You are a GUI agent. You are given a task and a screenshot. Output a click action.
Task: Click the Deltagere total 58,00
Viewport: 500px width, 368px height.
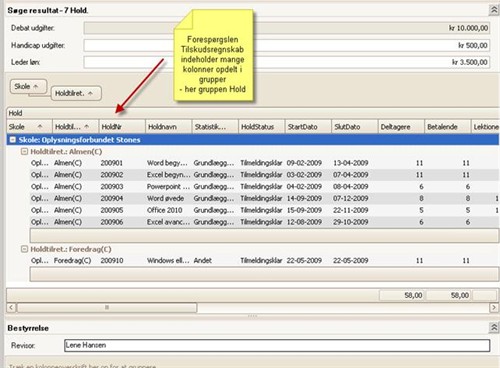(x=402, y=295)
